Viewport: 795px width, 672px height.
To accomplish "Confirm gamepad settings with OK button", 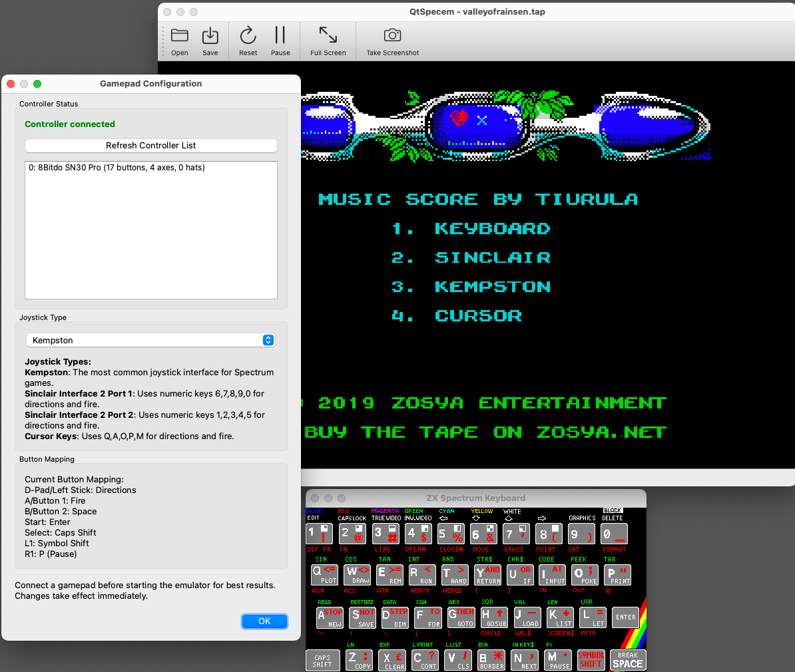I will [x=264, y=621].
